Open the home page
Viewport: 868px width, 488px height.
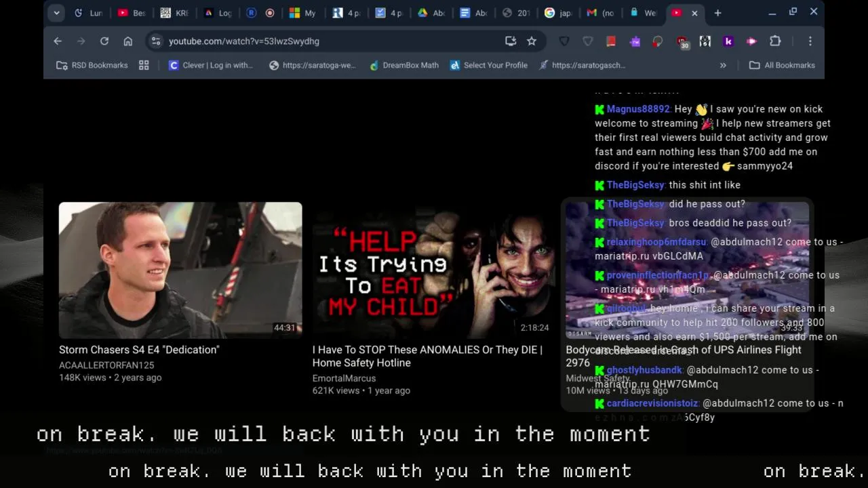(127, 41)
